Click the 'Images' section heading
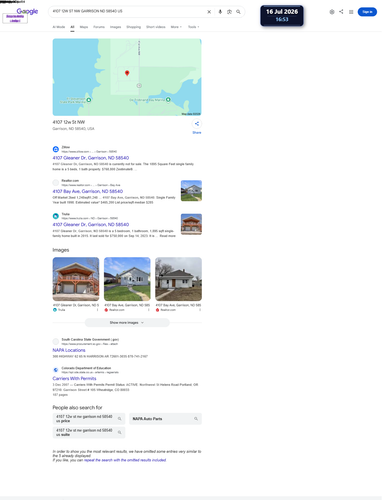The width and height of the screenshot is (386, 500). pos(61,250)
